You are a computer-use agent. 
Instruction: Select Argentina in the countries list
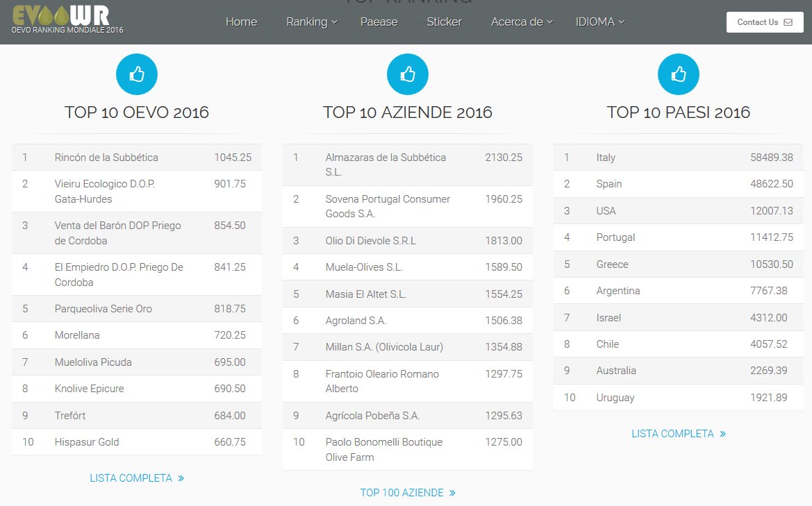click(x=679, y=291)
